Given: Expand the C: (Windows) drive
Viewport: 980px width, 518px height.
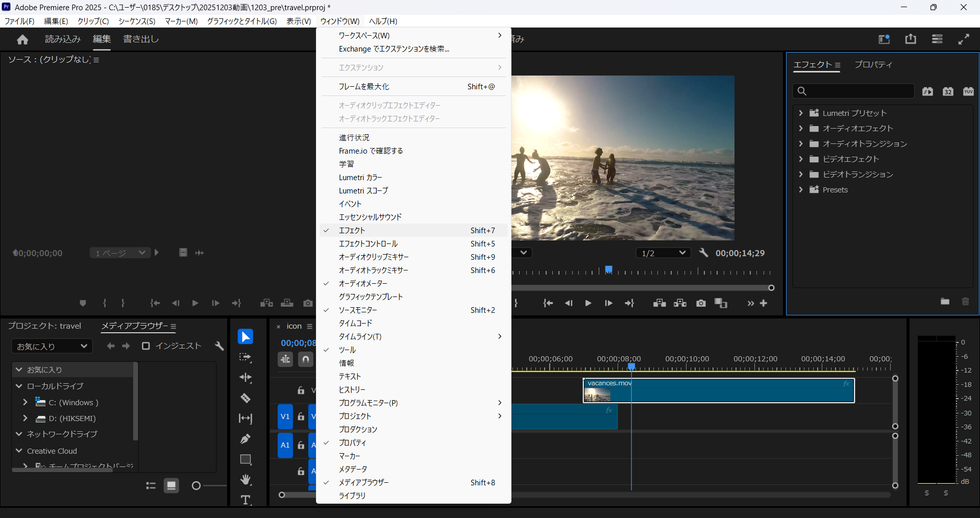Looking at the screenshot, I should pyautogui.click(x=25, y=403).
